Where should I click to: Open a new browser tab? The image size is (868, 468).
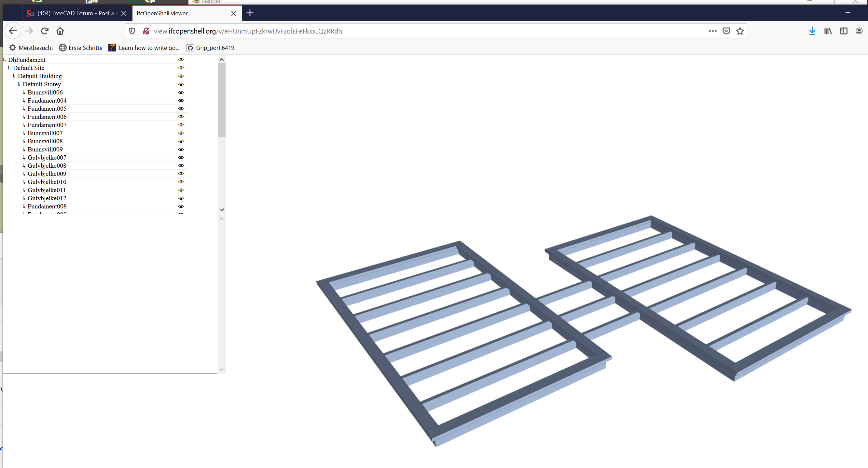[250, 13]
